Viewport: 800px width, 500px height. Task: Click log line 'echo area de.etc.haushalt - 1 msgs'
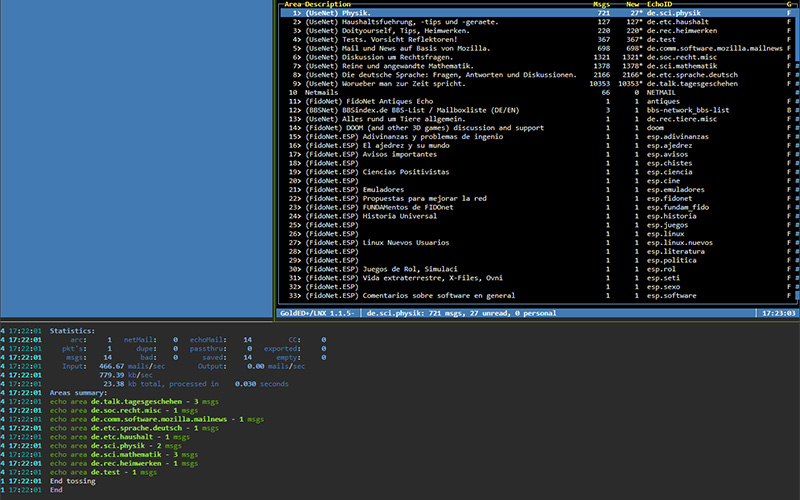tap(120, 437)
